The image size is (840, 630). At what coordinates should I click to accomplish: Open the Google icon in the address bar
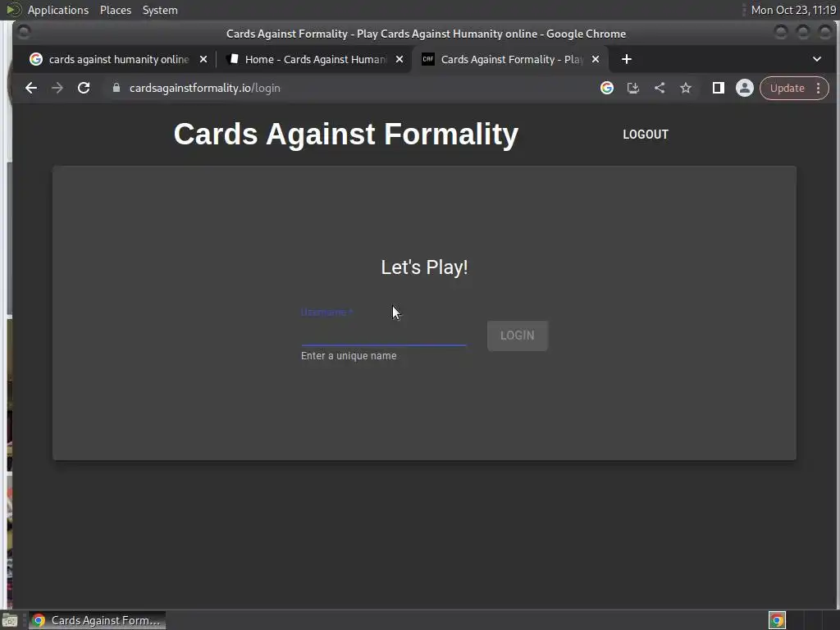pos(606,88)
